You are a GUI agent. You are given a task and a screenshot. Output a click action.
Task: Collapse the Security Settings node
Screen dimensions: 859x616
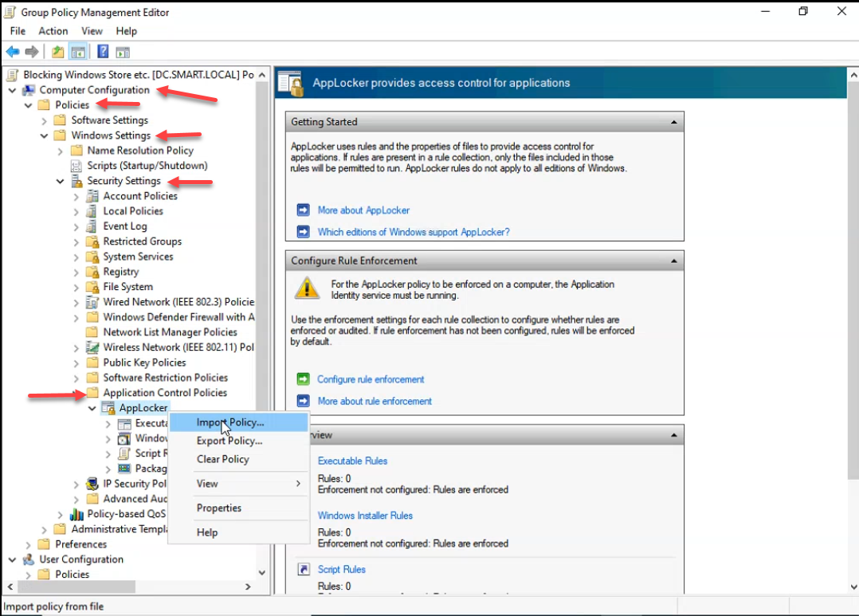61,181
